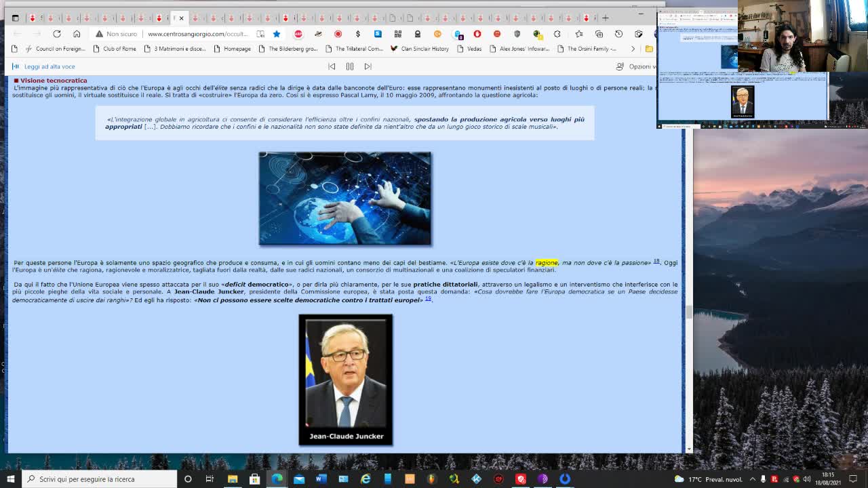Open 'Council on Foreign...' bookmark

(x=55, y=49)
